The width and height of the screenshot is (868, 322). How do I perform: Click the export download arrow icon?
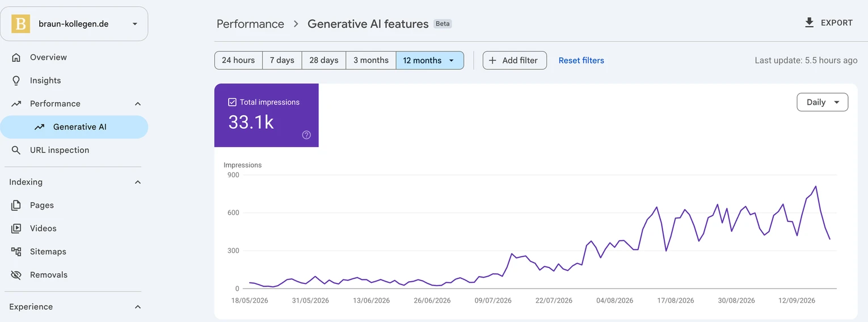coord(810,23)
